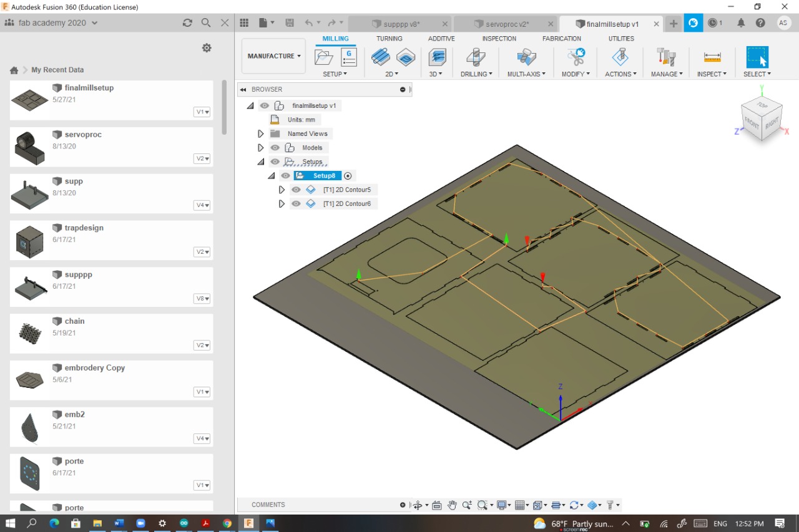
Task: Click the My Recent Data breadcrumb
Action: [57, 70]
